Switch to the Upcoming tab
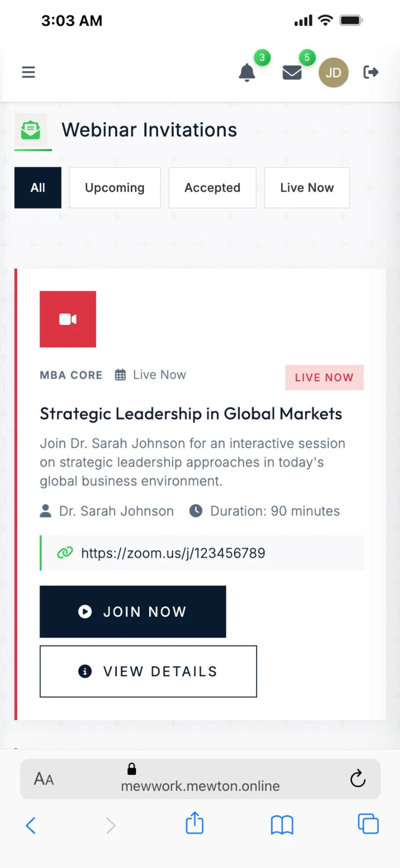 115,188
